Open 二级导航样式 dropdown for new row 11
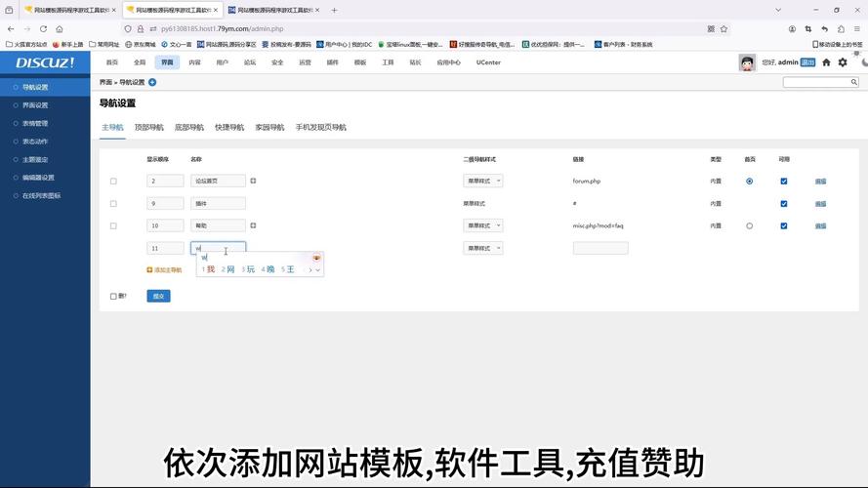 point(482,248)
